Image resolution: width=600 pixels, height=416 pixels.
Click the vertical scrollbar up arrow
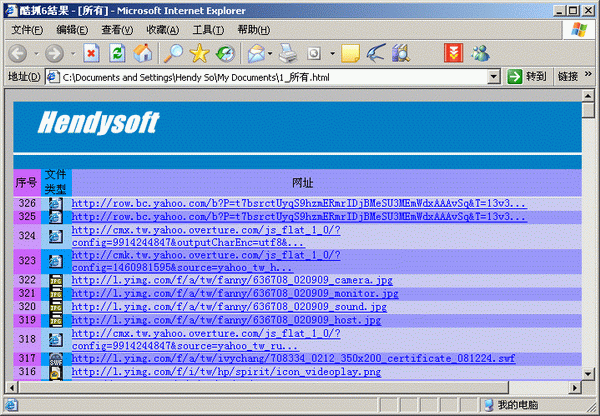tap(587, 95)
